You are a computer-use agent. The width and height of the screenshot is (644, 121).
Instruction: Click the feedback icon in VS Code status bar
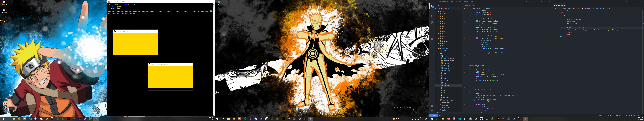pyautogui.click(x=638, y=116)
